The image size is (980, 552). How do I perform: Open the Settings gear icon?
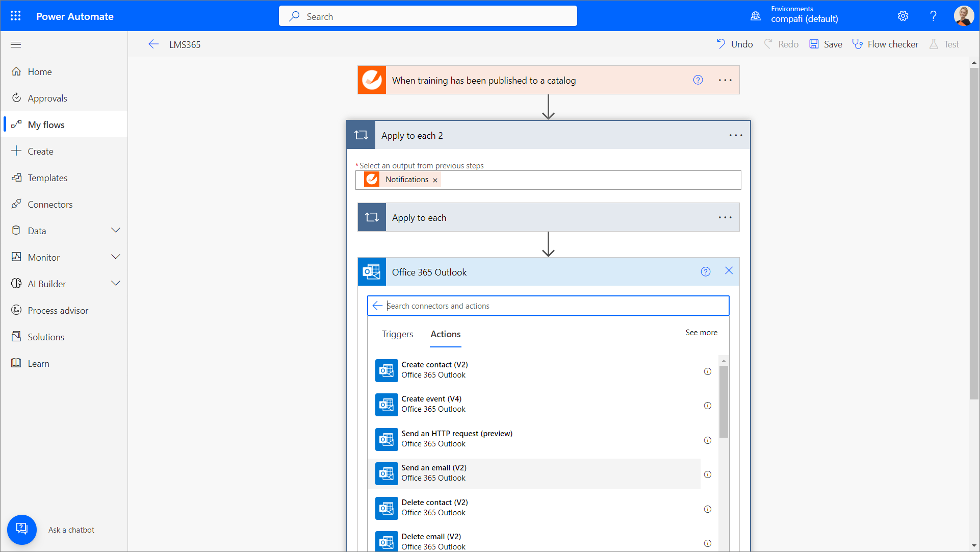[x=903, y=16]
